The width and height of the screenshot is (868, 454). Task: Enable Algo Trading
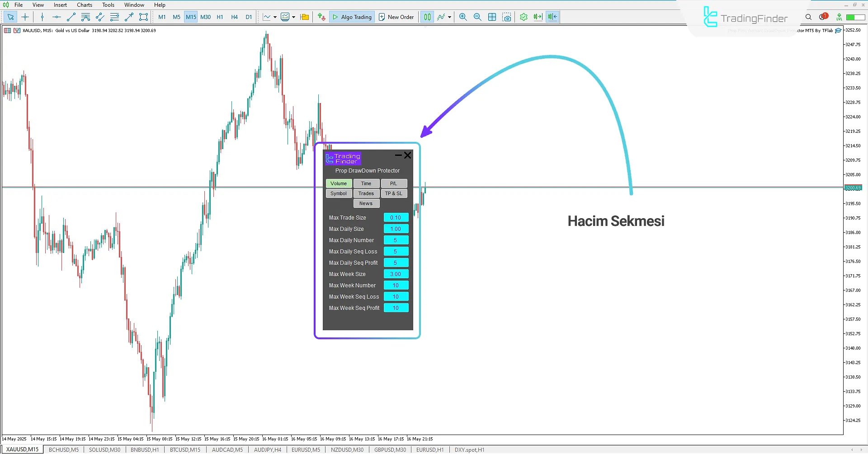[x=352, y=17]
